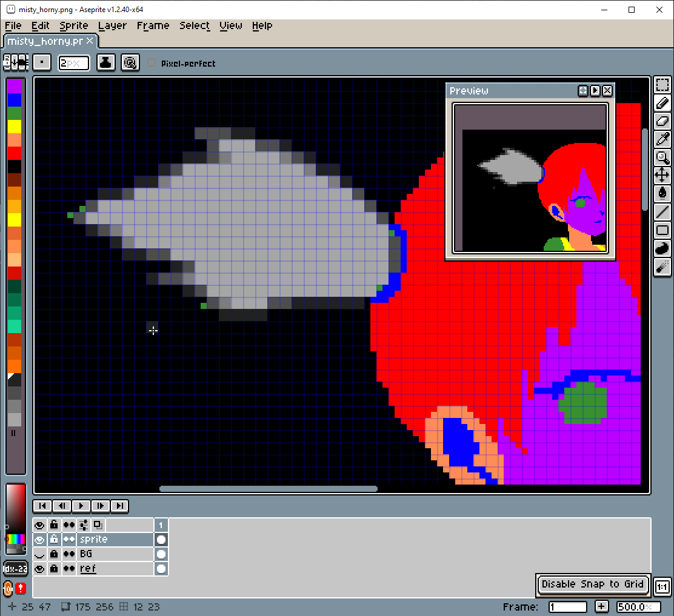Pick the Eyedropper tool

click(662, 139)
